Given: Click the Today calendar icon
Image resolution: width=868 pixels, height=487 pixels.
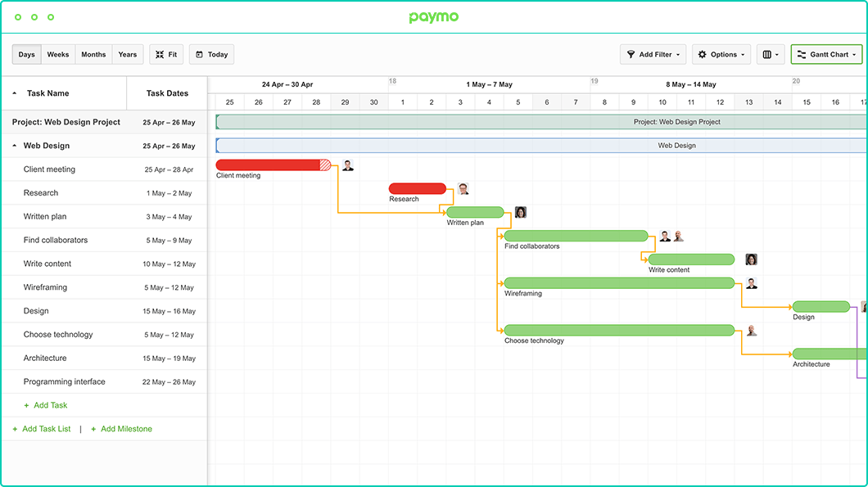Looking at the screenshot, I should coord(199,54).
